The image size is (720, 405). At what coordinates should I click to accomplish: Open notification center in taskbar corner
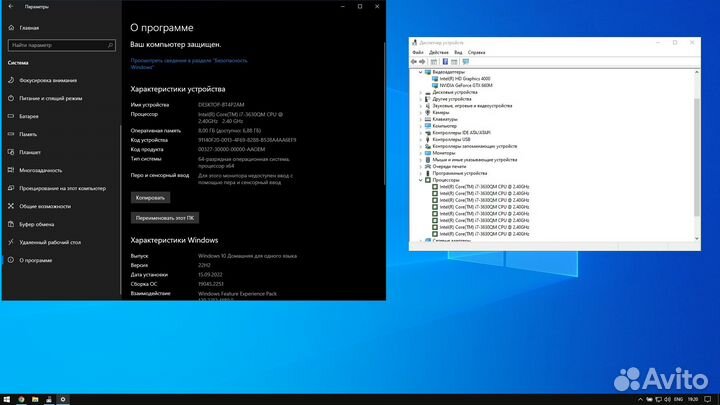coord(708,399)
